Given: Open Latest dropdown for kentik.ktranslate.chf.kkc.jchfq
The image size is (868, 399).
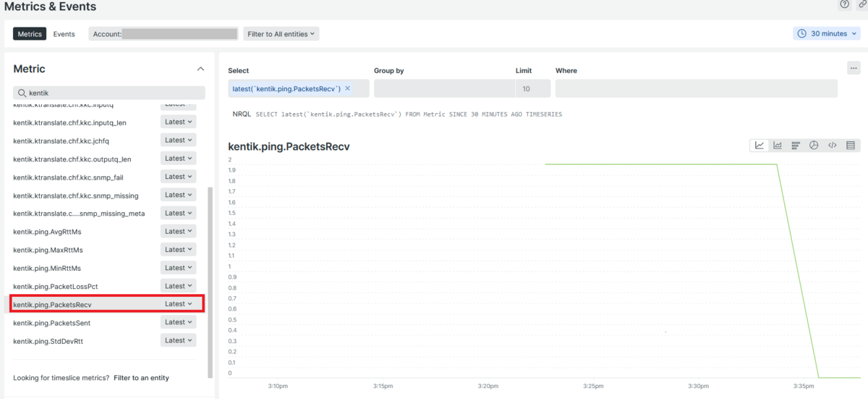Looking at the screenshot, I should pos(178,140).
